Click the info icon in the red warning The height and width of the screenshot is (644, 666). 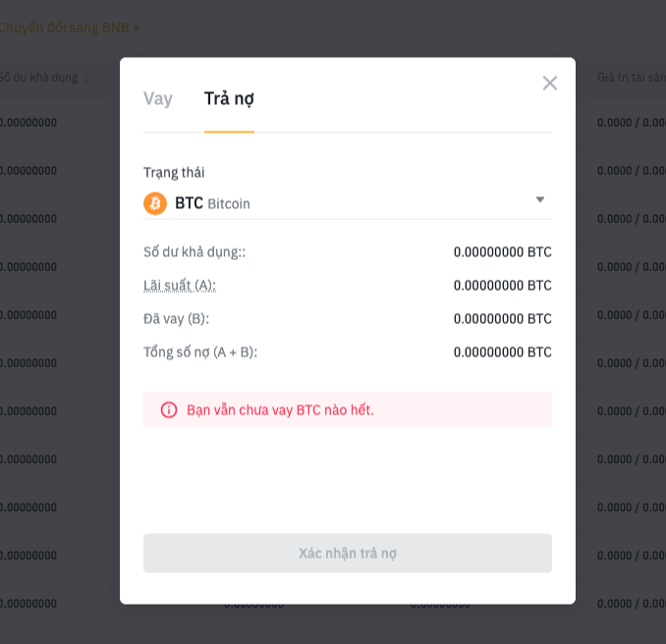point(169,410)
